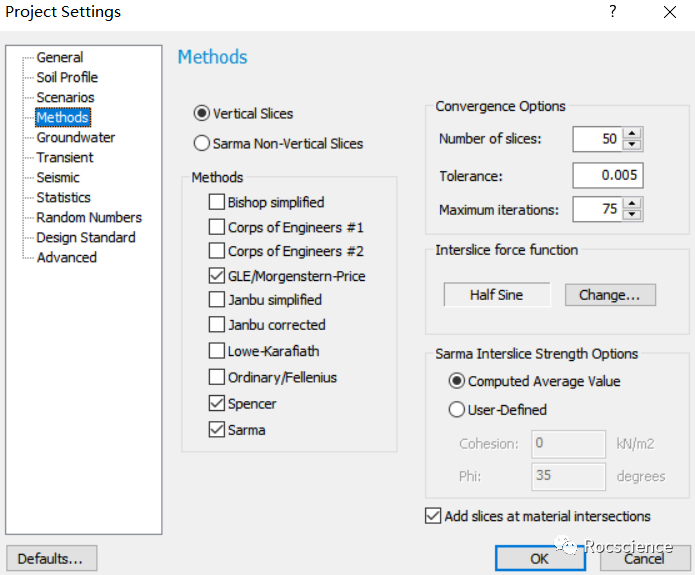Select Design Standard in the tree
The image size is (695, 575).
coord(85,238)
